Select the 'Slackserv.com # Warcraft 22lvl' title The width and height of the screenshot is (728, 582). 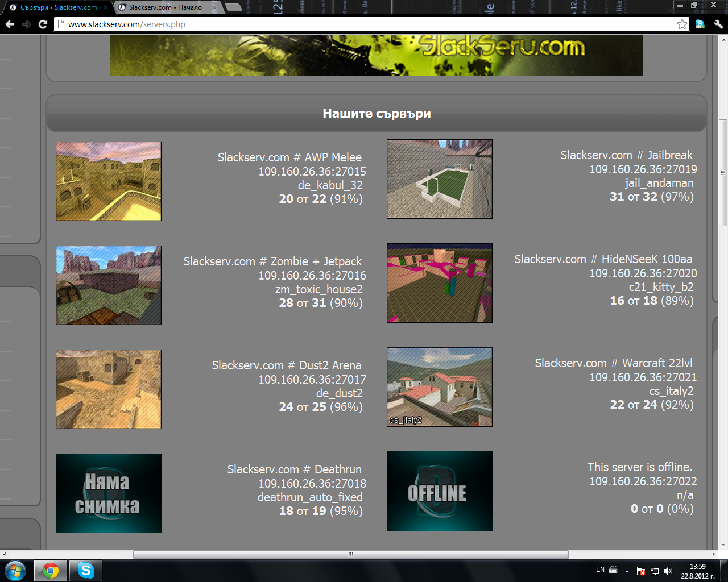click(614, 363)
